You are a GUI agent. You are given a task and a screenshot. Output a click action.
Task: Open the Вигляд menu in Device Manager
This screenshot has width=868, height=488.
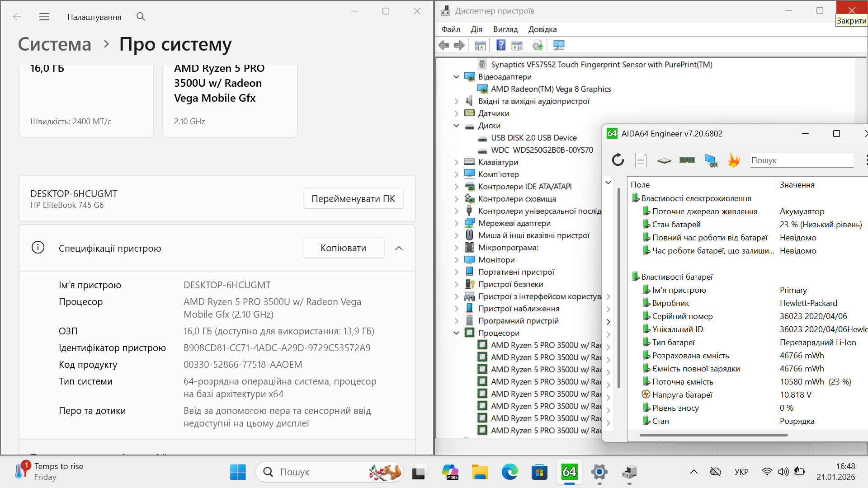[505, 29]
